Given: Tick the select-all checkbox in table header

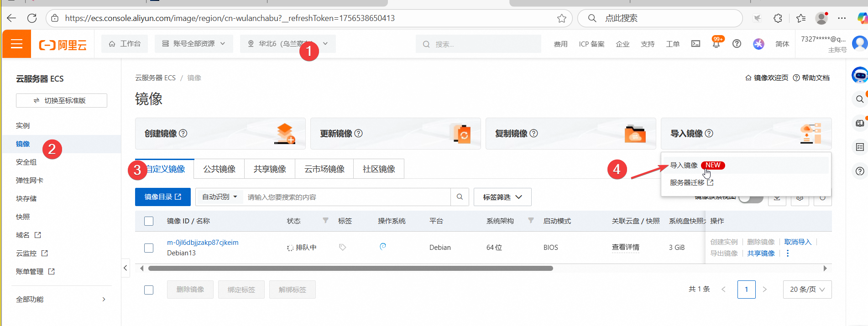Looking at the screenshot, I should point(149,221).
